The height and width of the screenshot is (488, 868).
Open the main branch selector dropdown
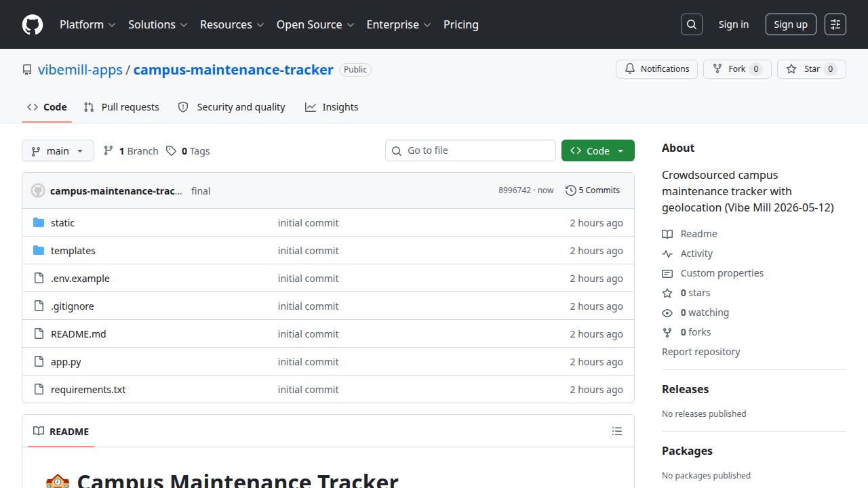(58, 150)
